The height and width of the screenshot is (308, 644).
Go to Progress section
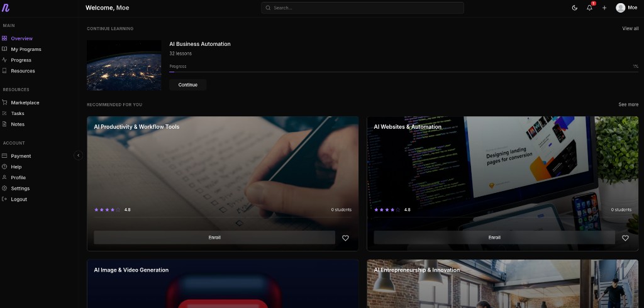(x=21, y=60)
